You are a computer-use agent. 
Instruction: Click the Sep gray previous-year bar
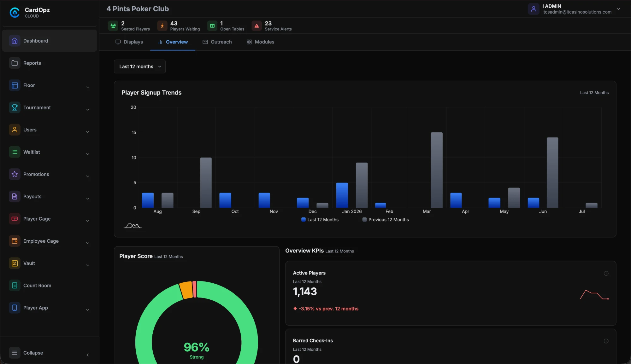[x=206, y=182]
